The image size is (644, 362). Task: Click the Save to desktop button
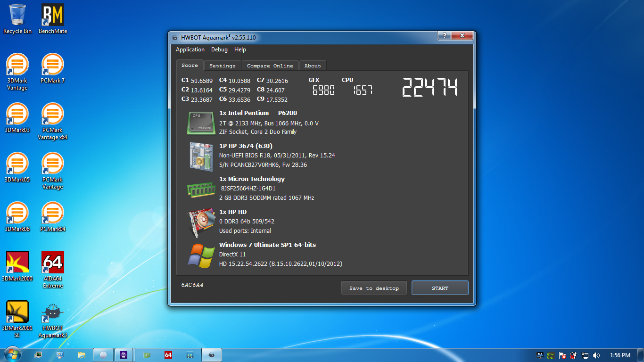click(x=374, y=288)
